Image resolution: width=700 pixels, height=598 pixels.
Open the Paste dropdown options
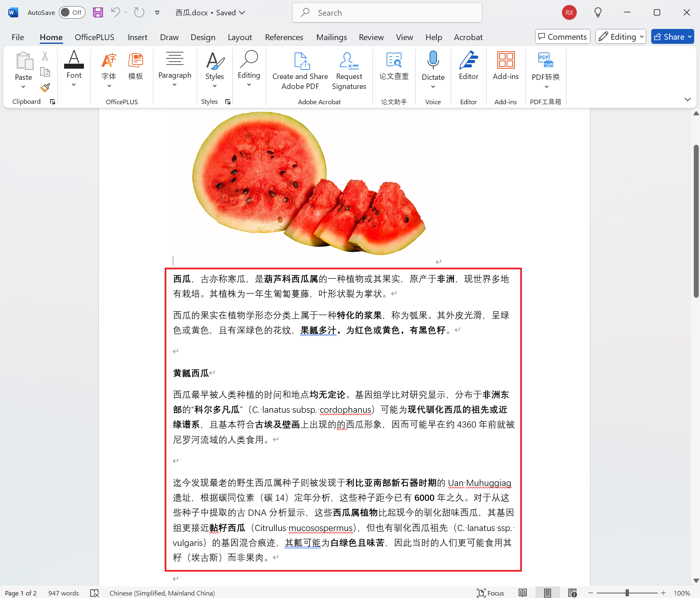(23, 86)
